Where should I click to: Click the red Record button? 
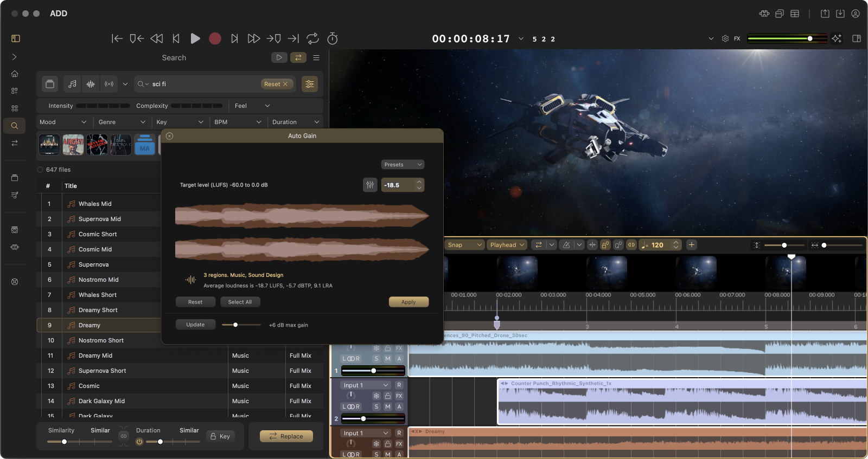point(215,38)
